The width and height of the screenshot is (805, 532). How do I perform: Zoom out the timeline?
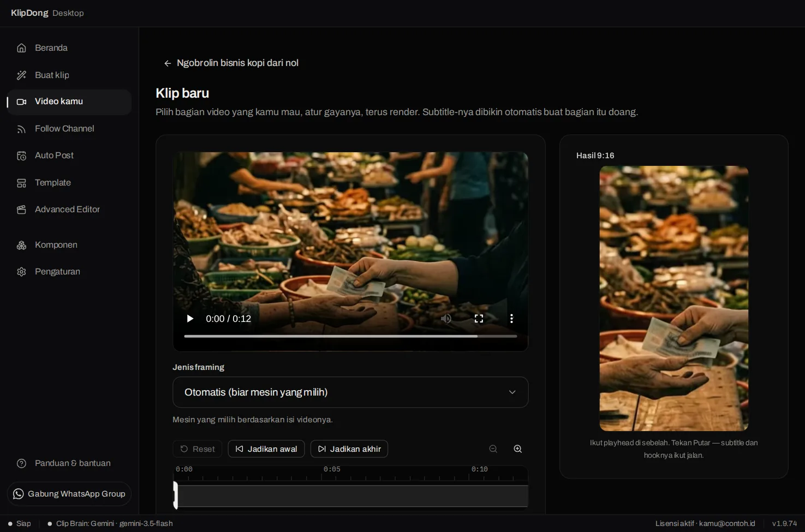click(493, 449)
